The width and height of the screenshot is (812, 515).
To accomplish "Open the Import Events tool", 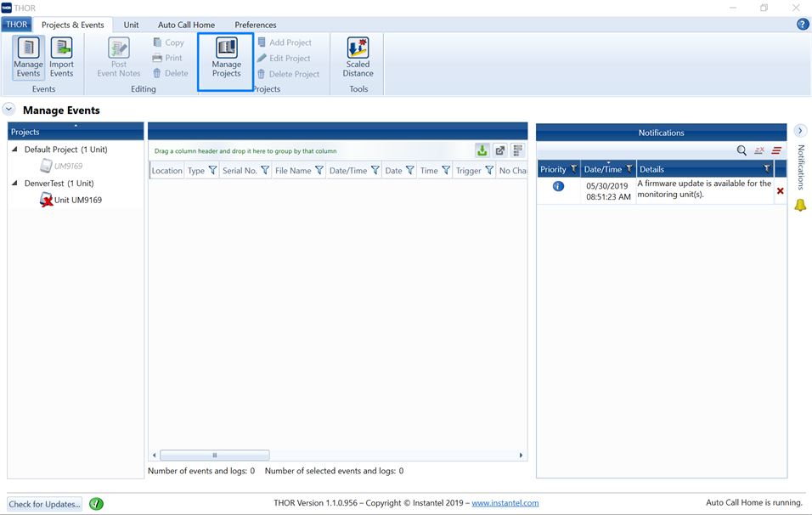I will pyautogui.click(x=61, y=57).
